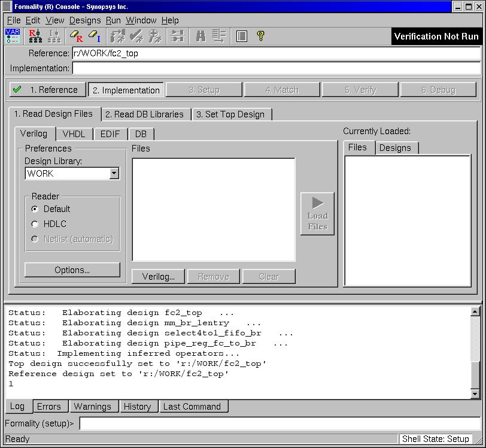Click the diagnose plus-circle toolbar icon

[x=155, y=36]
